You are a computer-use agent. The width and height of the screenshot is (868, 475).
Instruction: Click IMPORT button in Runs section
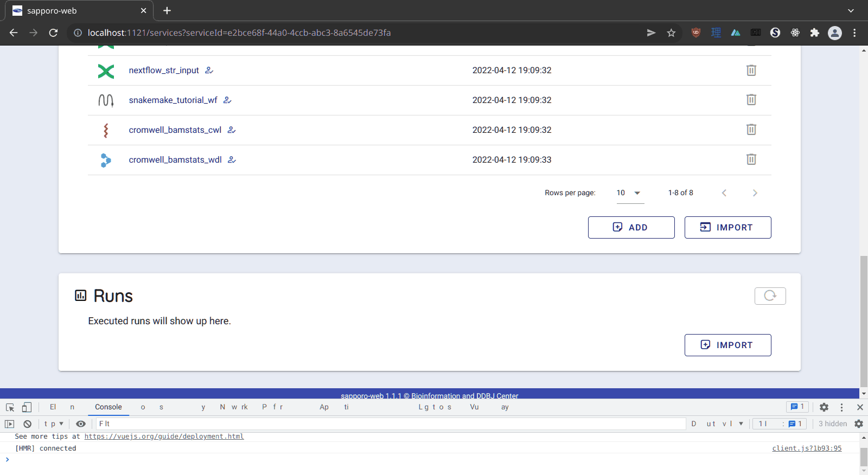pyautogui.click(x=727, y=345)
